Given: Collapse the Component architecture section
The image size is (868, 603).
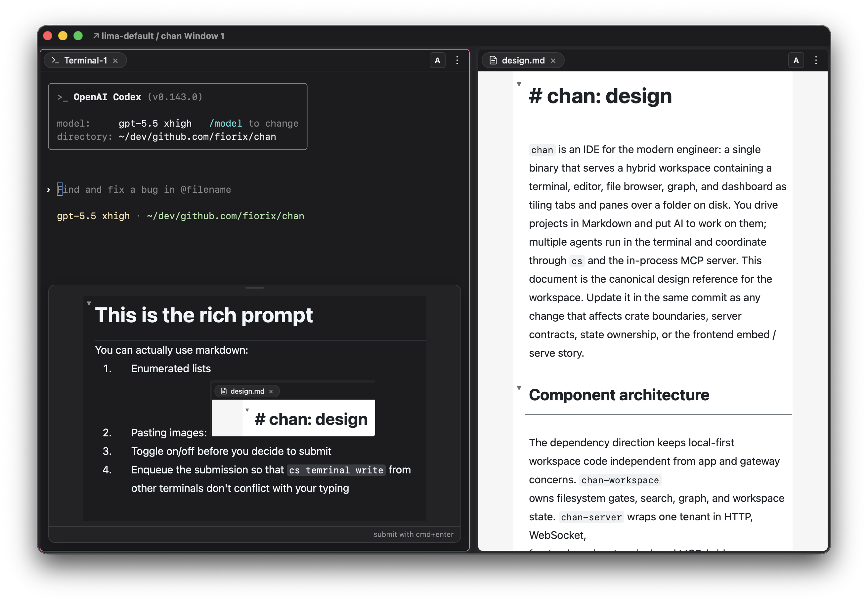Looking at the screenshot, I should [x=519, y=388].
